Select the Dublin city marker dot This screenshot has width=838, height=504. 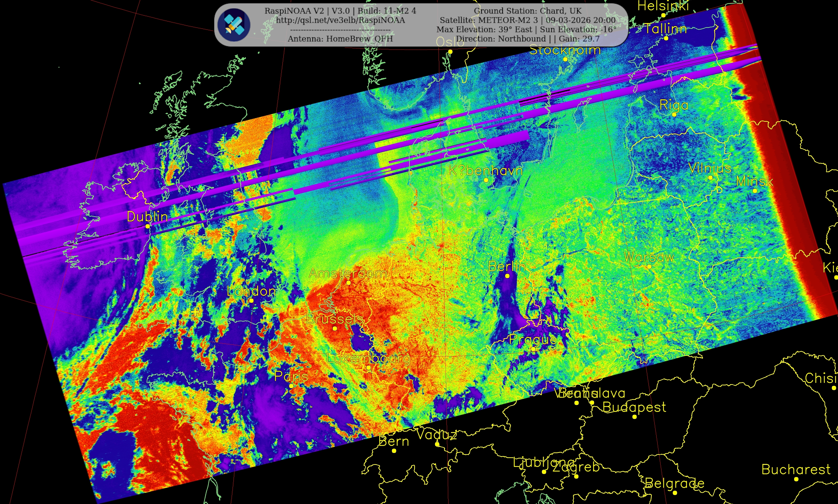click(148, 226)
